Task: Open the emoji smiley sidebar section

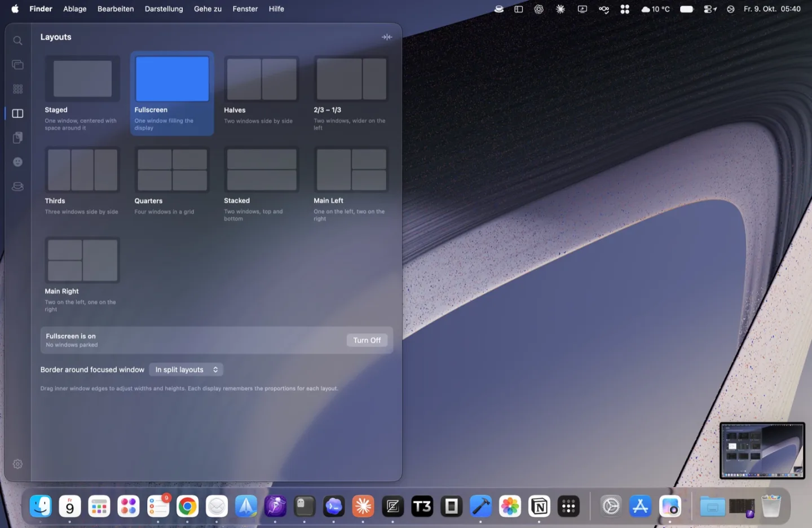Action: coord(17,162)
